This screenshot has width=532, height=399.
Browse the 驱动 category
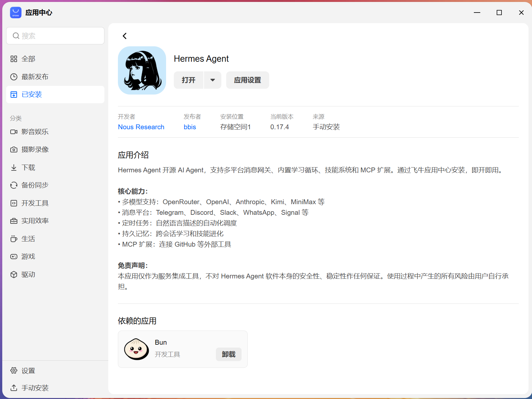click(55, 275)
